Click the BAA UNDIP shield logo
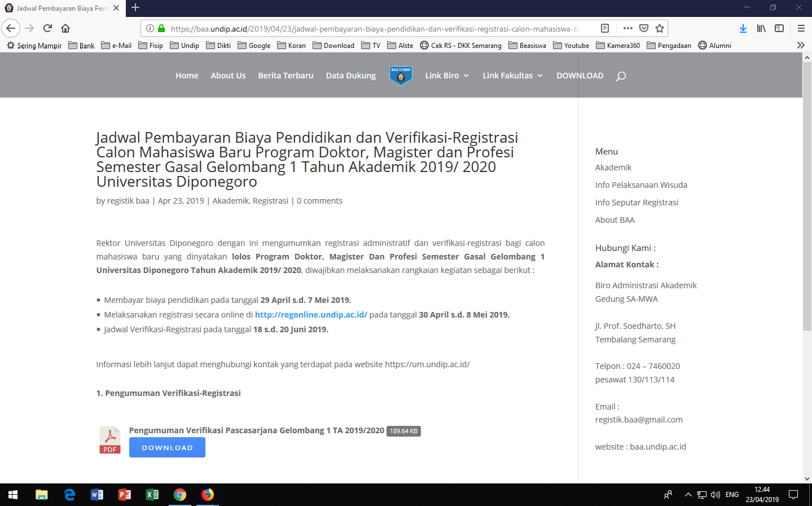Screen dimensions: 812x506 pyautogui.click(x=400, y=74)
